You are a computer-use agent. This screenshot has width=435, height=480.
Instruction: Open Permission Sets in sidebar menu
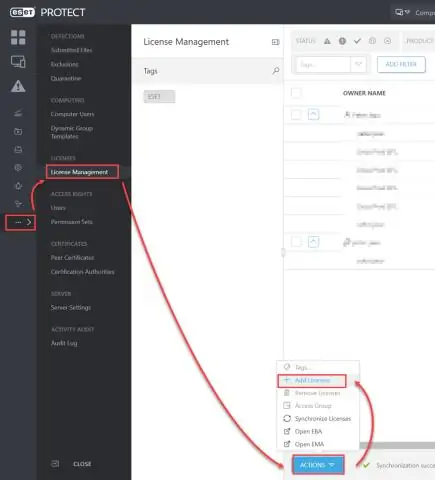click(x=72, y=222)
